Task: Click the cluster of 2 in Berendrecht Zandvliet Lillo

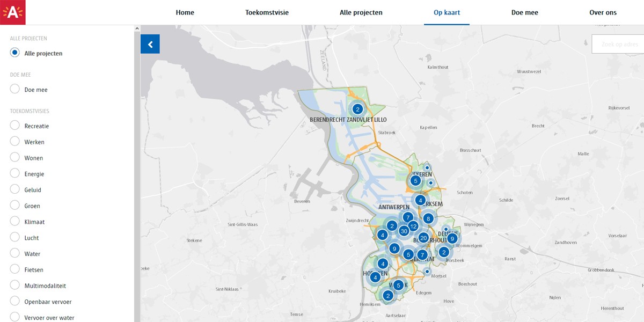Action: 358,109
